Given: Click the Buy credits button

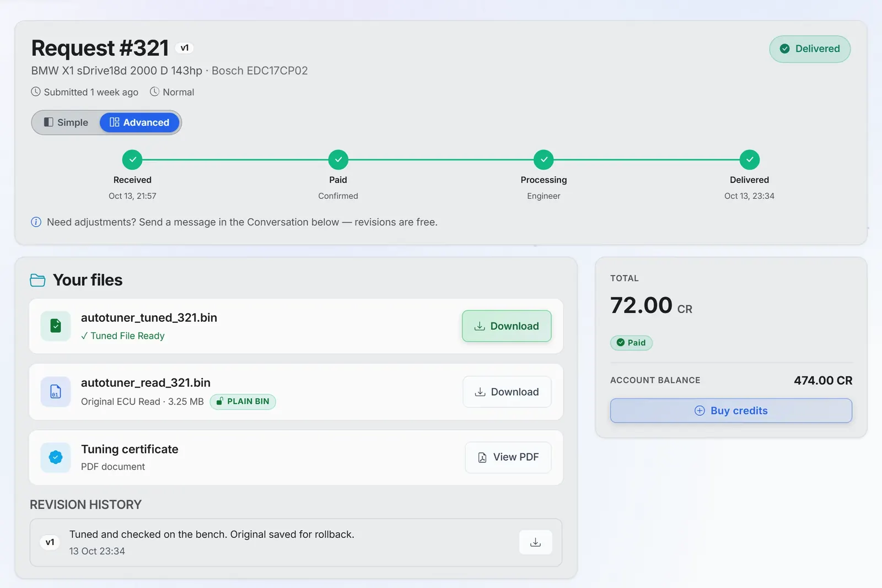Looking at the screenshot, I should (731, 411).
